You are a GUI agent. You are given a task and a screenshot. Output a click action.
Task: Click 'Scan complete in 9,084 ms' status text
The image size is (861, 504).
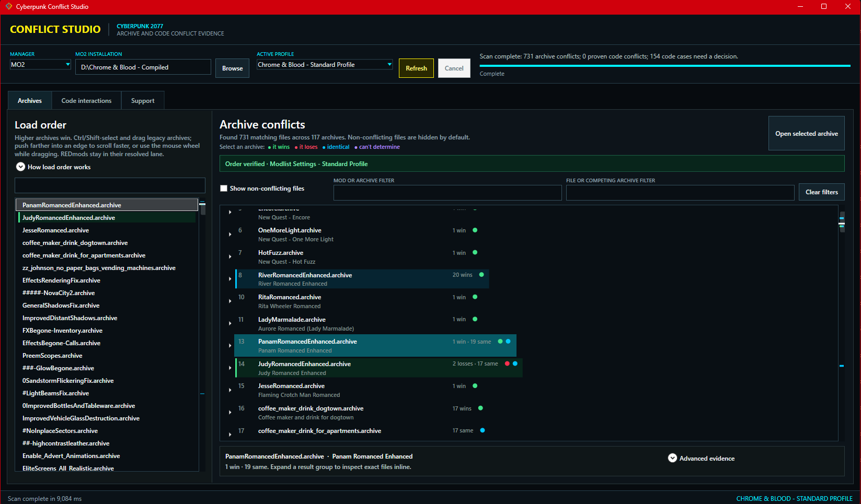pyautogui.click(x=44, y=498)
